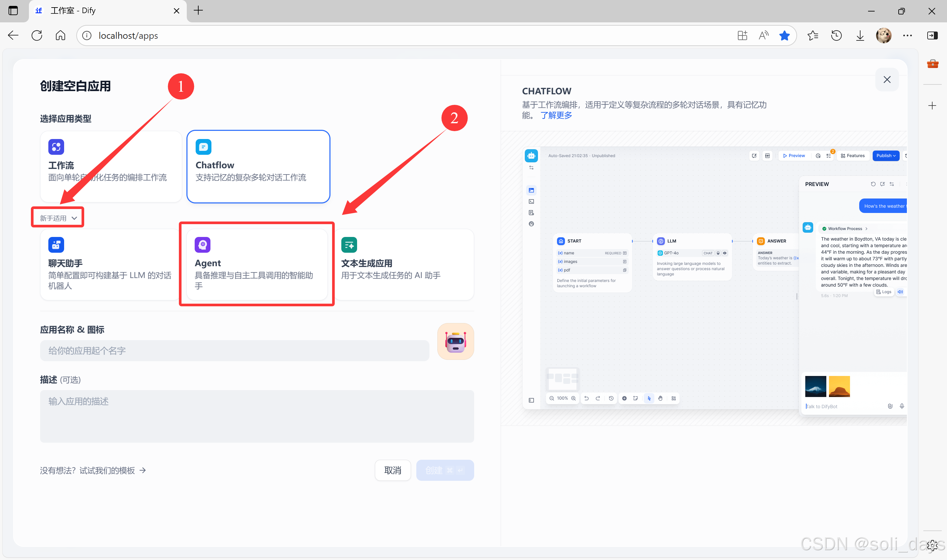The image size is (947, 560).
Task: View site information for localhost
Action: point(87,35)
